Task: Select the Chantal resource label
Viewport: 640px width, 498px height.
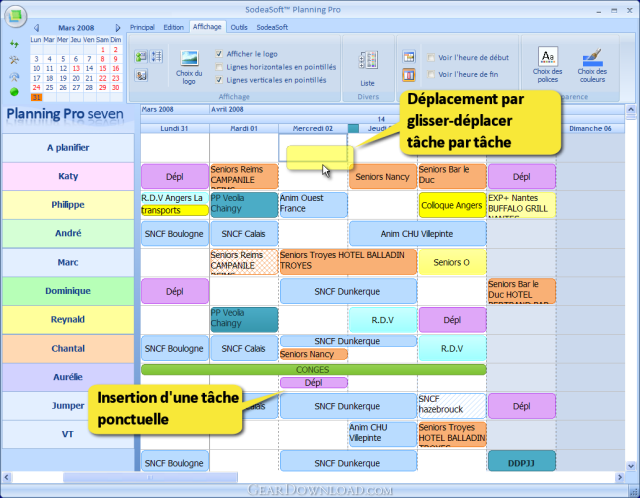Action: [x=68, y=349]
